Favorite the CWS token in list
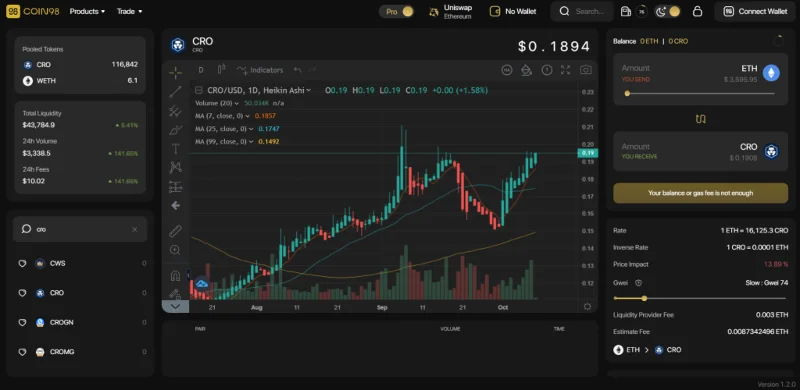Viewport: 800px width, 390px height. [x=22, y=263]
